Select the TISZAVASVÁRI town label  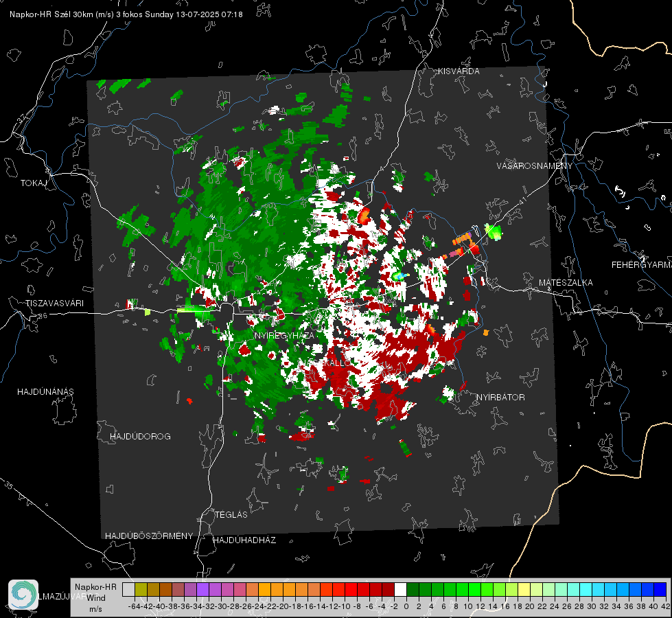pos(54,304)
